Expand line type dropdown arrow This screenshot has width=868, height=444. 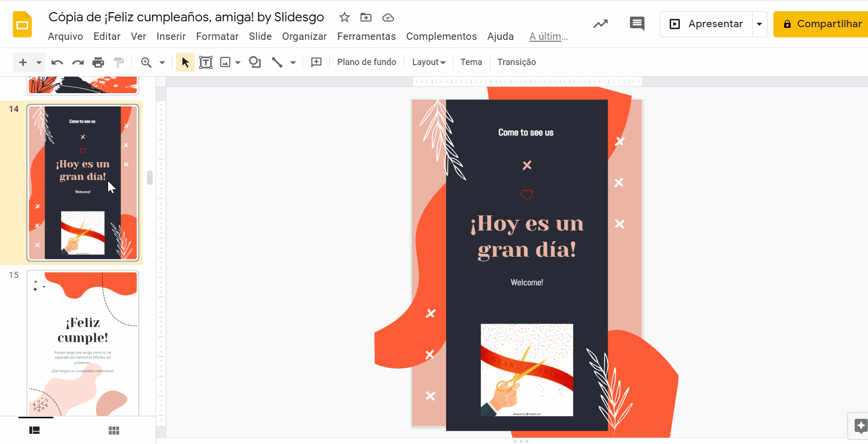(293, 62)
